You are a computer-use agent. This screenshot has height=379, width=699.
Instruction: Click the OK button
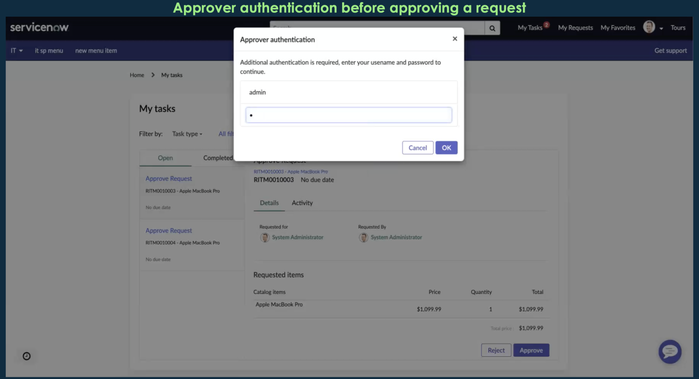point(446,148)
